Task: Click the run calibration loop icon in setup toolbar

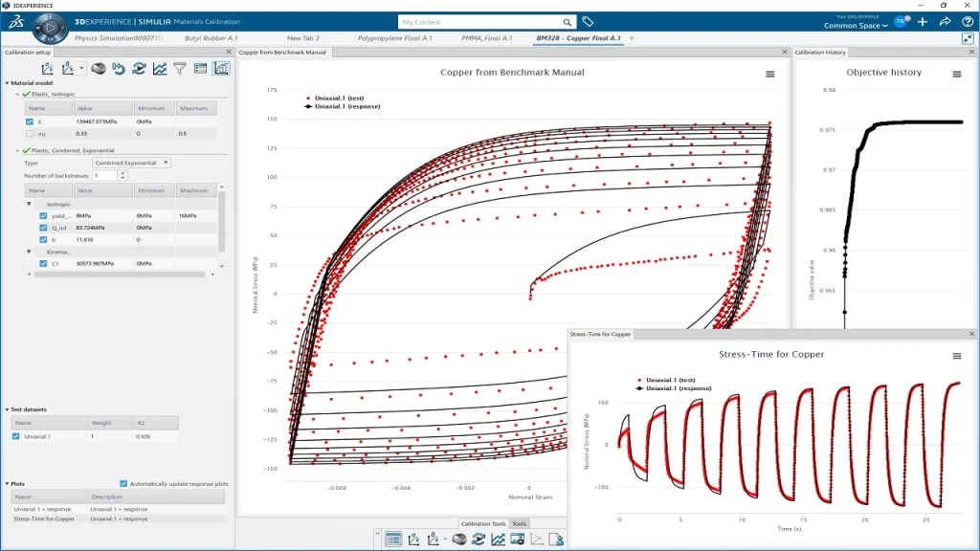Action: click(x=140, y=69)
